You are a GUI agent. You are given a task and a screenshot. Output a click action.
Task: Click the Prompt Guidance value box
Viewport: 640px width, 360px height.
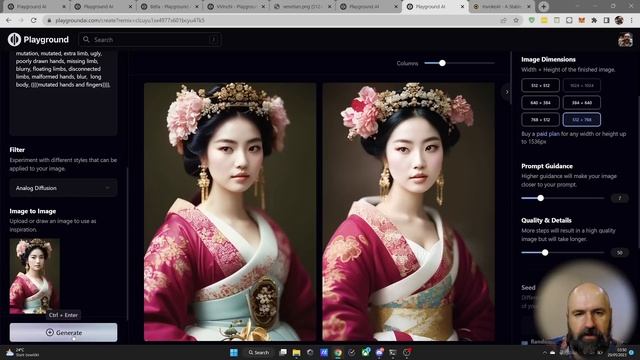point(620,198)
